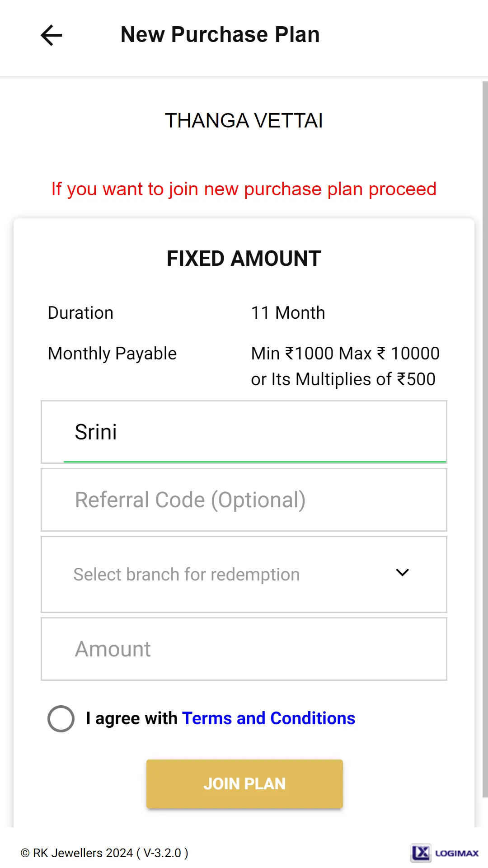Click the Referral Code (Optional) field

pyautogui.click(x=244, y=500)
